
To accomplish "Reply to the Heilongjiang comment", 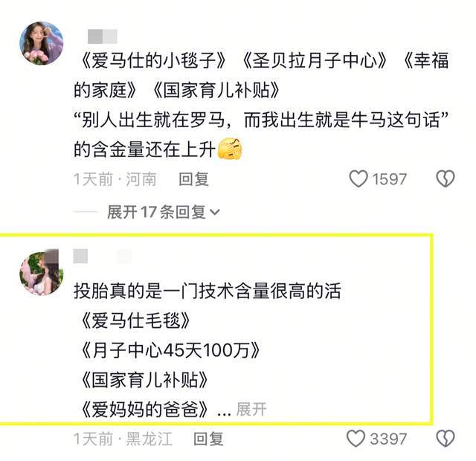I will (x=208, y=439).
